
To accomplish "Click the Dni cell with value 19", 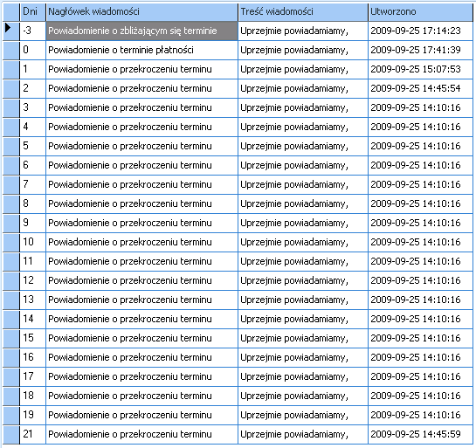I will (x=33, y=415).
